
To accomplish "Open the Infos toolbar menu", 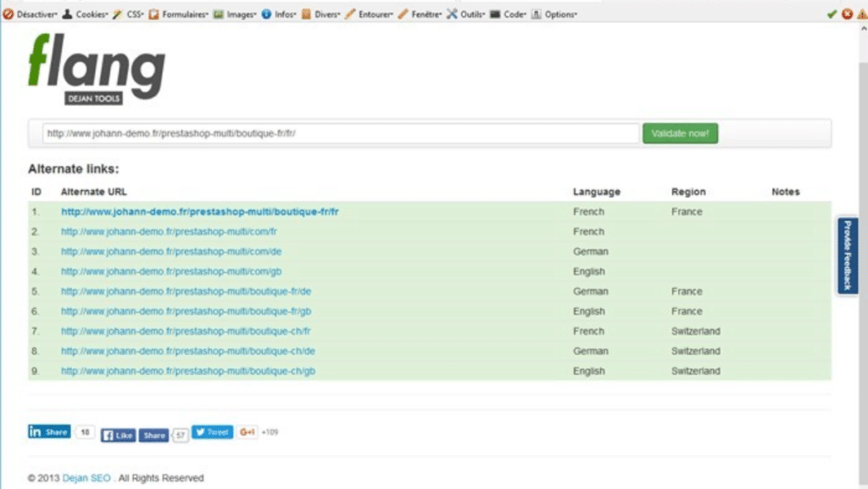I will [278, 14].
